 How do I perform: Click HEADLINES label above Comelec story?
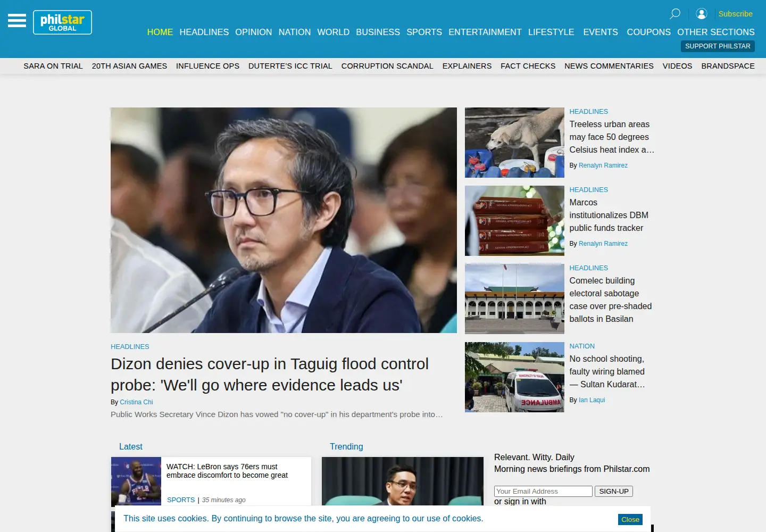point(588,268)
